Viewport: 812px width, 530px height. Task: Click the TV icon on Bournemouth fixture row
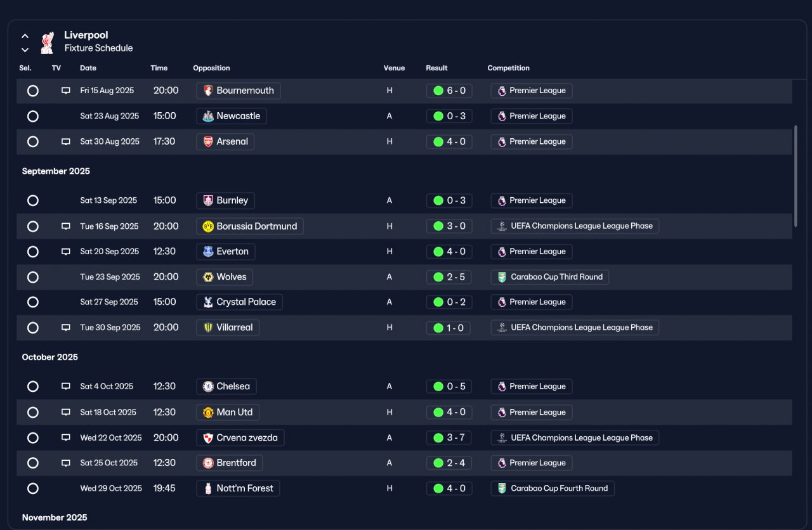(x=65, y=91)
